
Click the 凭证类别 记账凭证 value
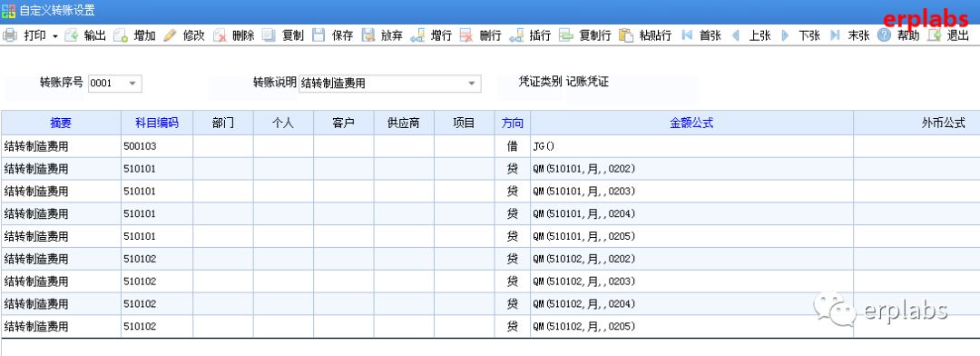(x=587, y=82)
